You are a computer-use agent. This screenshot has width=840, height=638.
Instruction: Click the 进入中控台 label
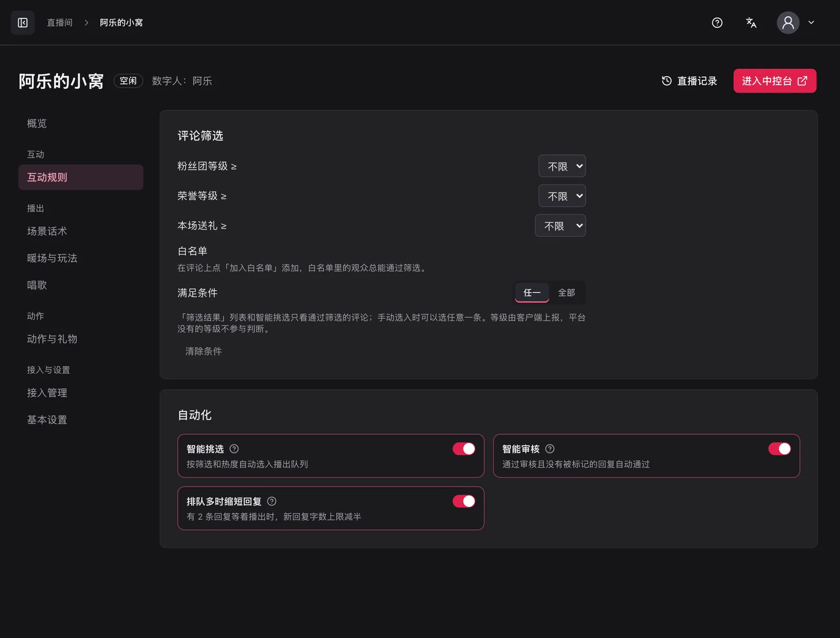point(766,81)
